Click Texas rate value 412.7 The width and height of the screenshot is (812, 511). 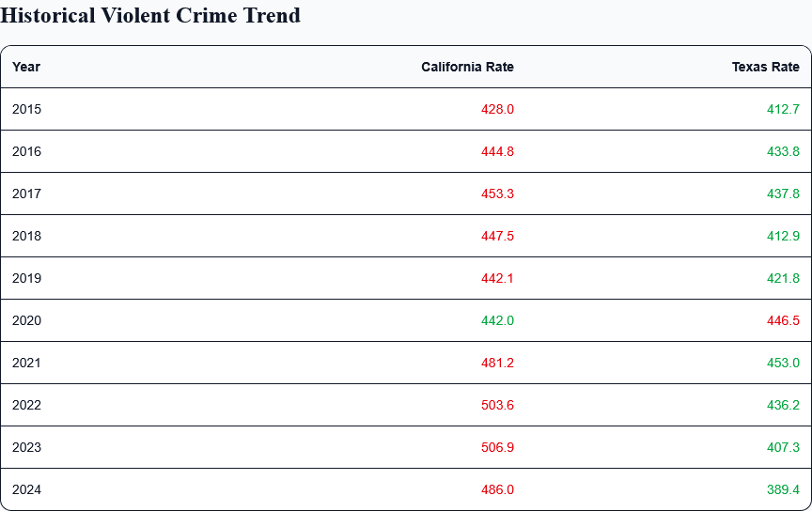point(783,109)
